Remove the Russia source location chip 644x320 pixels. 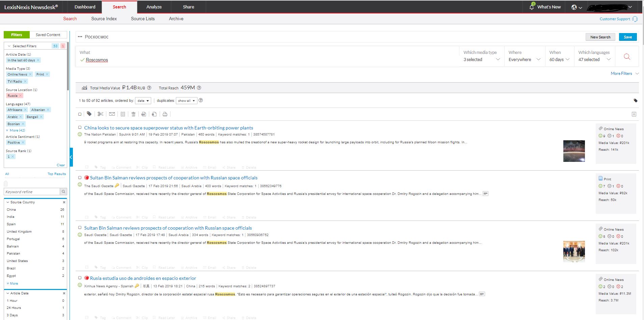click(x=21, y=95)
